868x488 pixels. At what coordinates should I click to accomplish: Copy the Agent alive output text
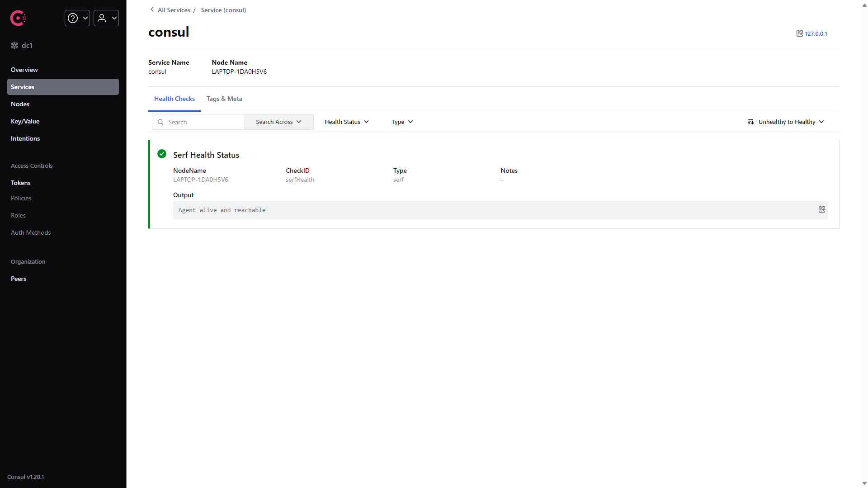[x=822, y=209]
